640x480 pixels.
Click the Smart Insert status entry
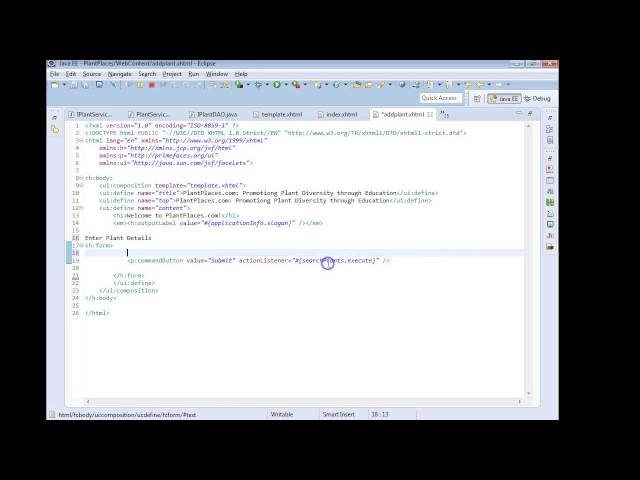coord(339,414)
